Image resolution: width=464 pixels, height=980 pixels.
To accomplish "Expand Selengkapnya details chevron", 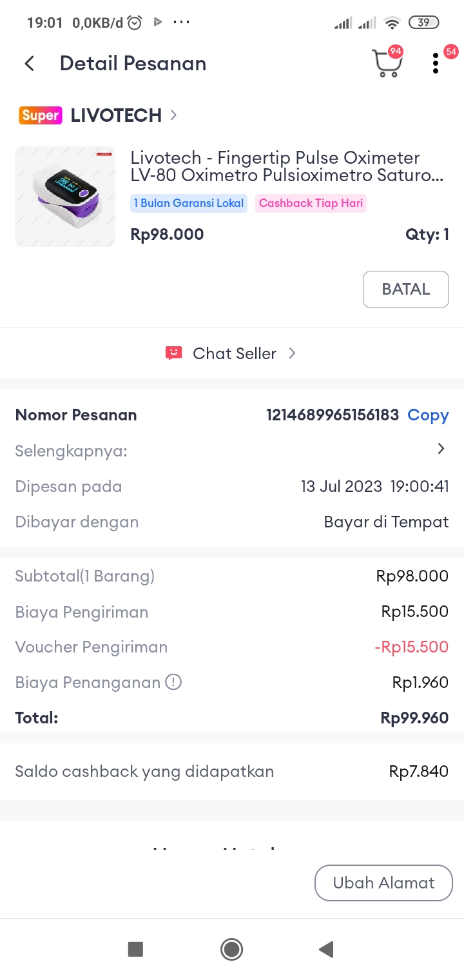I will 441,449.
